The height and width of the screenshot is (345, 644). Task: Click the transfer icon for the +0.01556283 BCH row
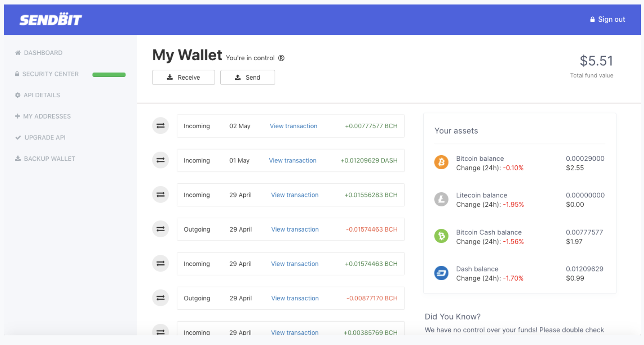point(160,195)
